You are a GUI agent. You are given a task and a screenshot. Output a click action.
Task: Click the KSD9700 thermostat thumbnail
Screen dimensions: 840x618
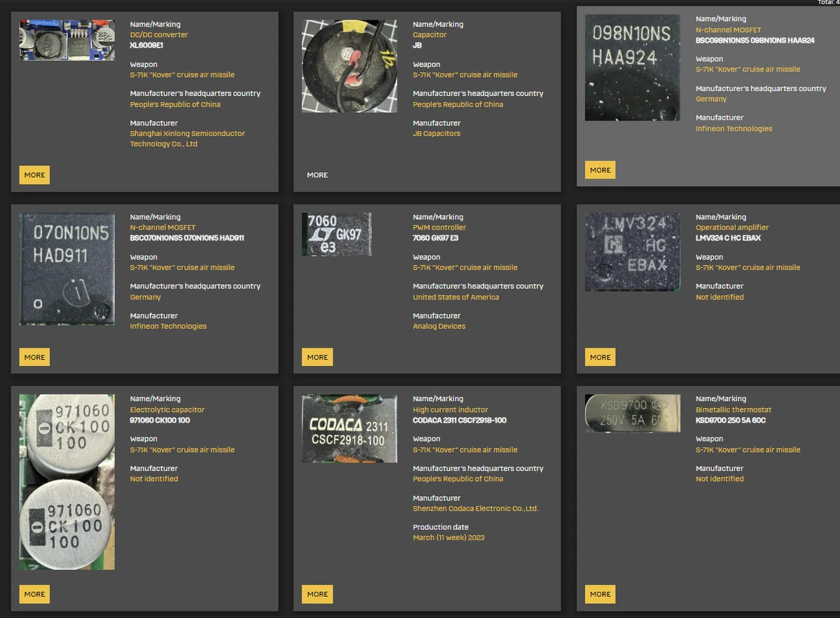coord(632,414)
